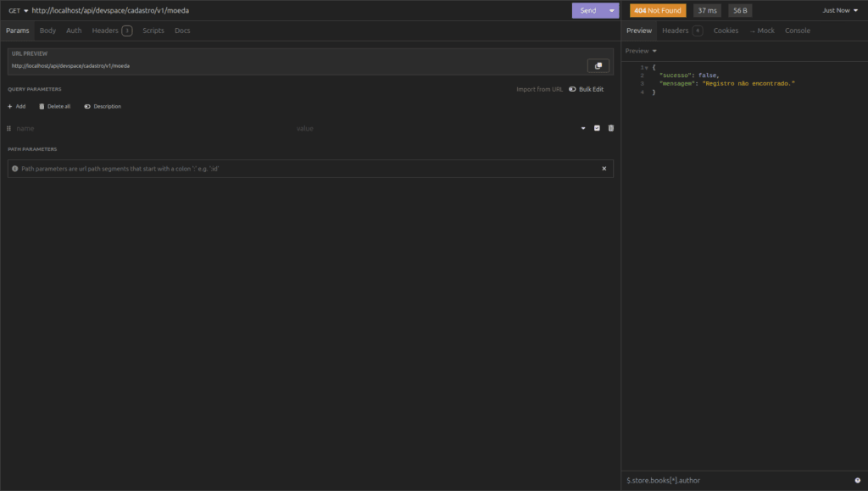Open the Just Now history dropdown
Image resolution: width=868 pixels, height=491 pixels.
tap(840, 10)
